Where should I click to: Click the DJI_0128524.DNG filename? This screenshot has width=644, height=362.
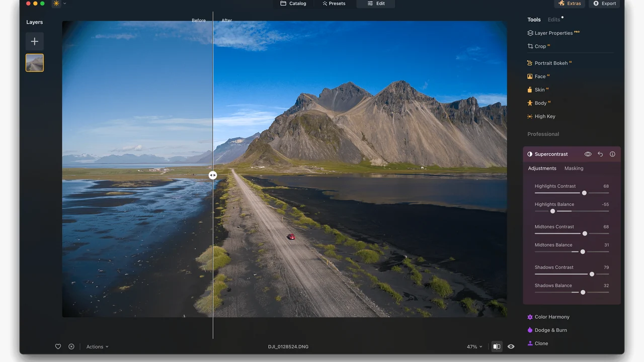tap(288, 347)
